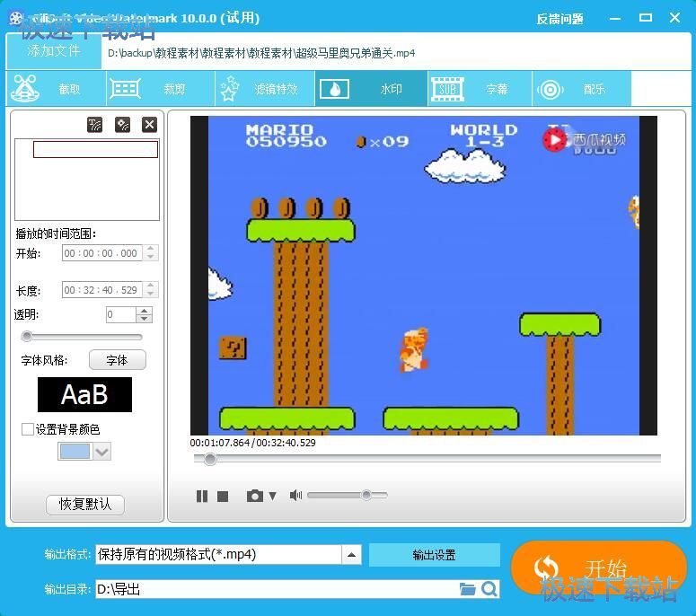Viewport: 696px width, 616px height.
Task: Enable 设置背景颜色 background color checkbox
Action: (x=28, y=429)
